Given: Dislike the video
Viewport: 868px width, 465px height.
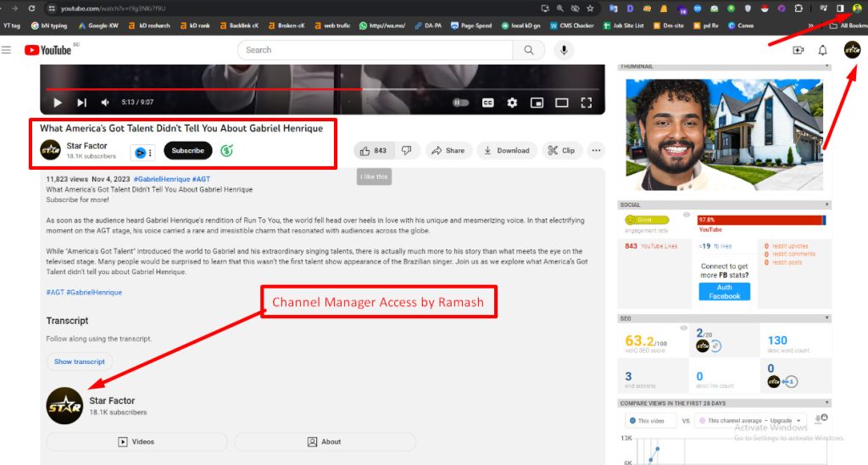Looking at the screenshot, I should point(407,150).
